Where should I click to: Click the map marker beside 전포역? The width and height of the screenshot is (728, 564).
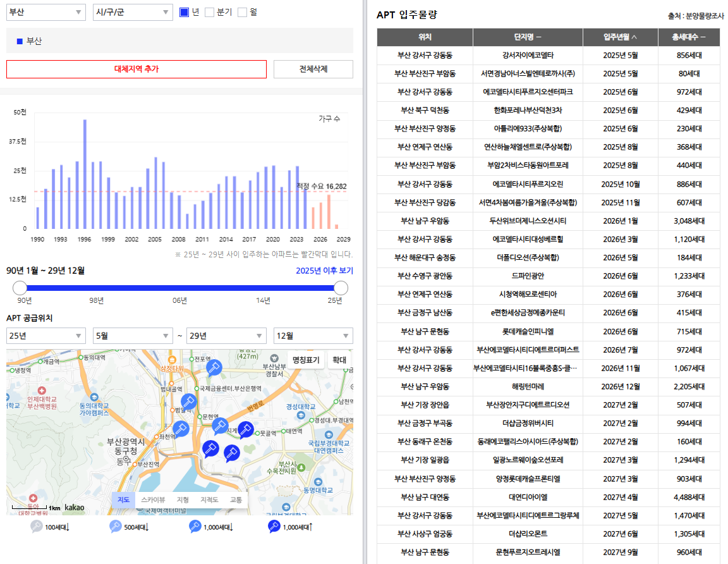coord(214,367)
